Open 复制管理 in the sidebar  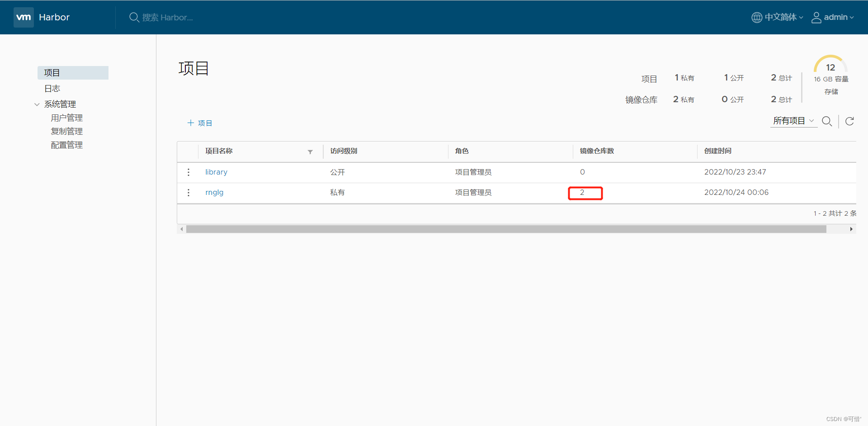click(67, 132)
